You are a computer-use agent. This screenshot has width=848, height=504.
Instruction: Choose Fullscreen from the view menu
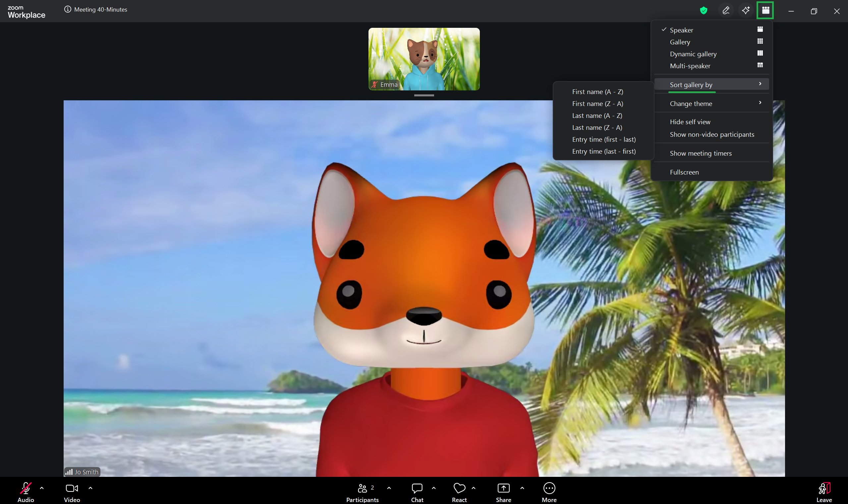pos(711,172)
